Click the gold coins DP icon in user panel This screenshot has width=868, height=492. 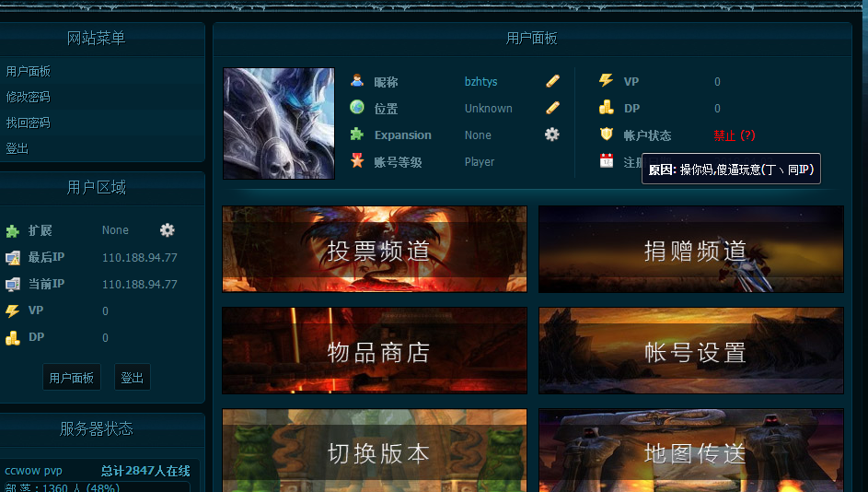pos(607,107)
